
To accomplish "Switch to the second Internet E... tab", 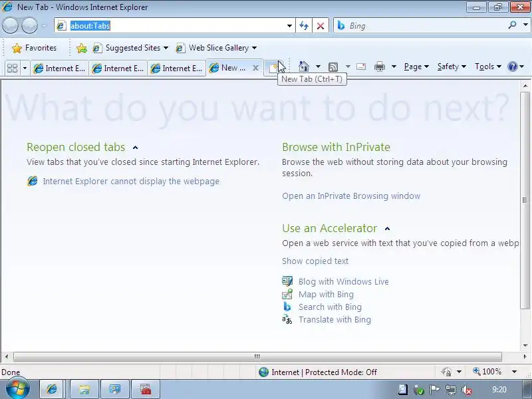I will point(118,68).
